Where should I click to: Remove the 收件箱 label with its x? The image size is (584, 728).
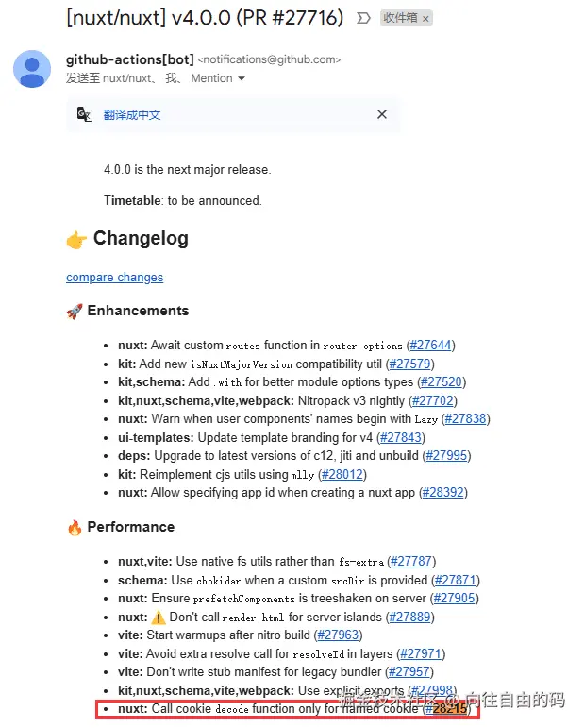tap(425, 19)
